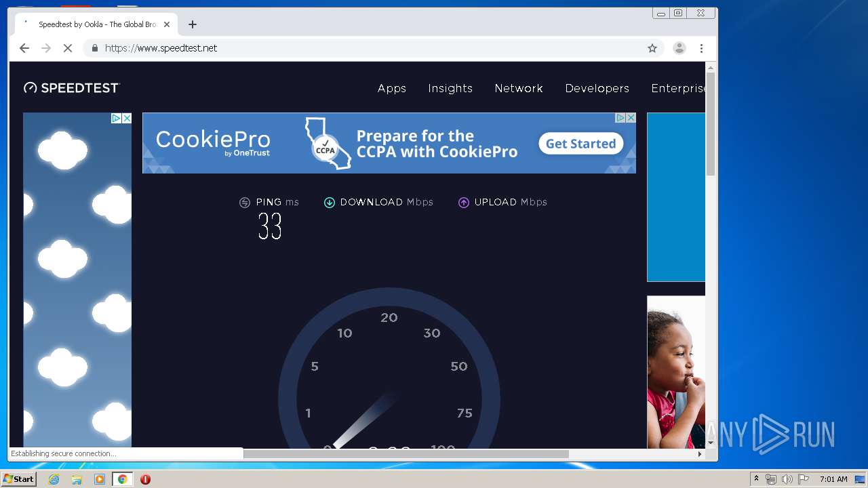Click the browser forward arrow
The height and width of the screenshot is (488, 868).
click(x=46, y=48)
